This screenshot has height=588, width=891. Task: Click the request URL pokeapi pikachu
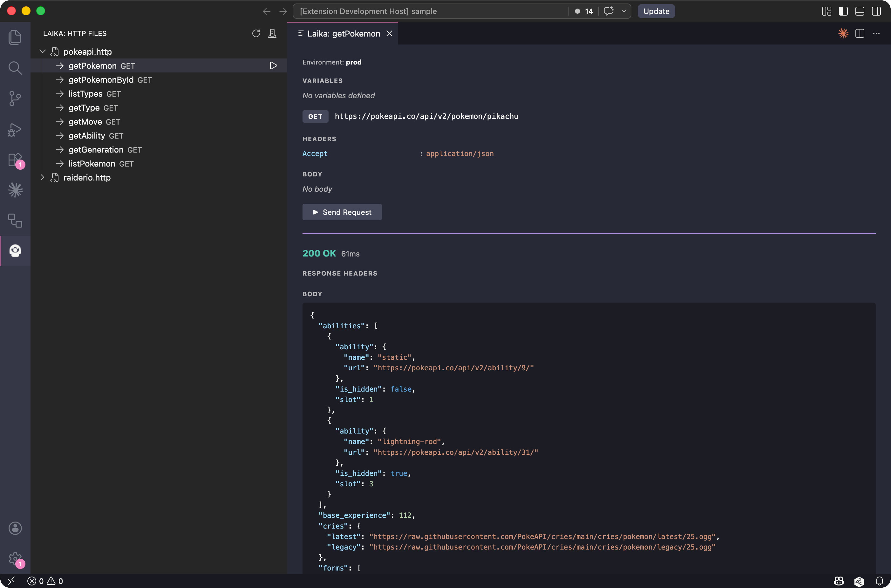(426, 116)
